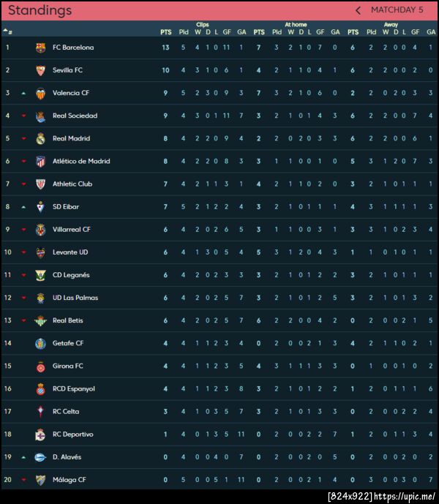
Task: Click the Málaga CF crest icon
Action: [x=40, y=480]
